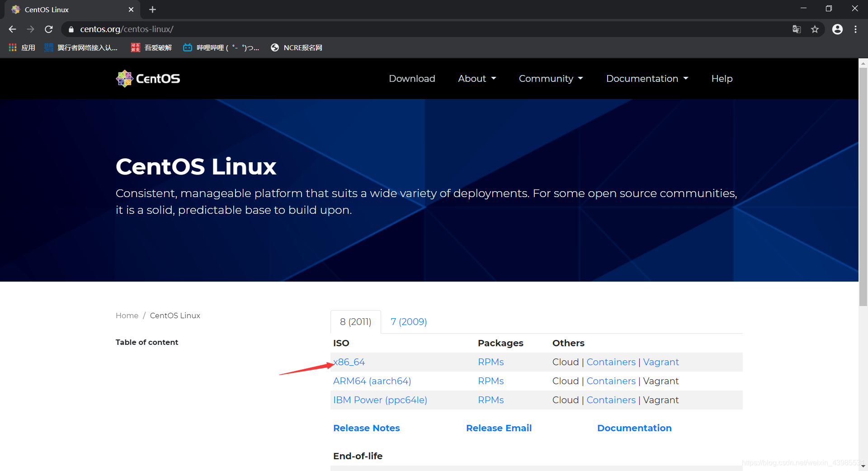This screenshot has width=868, height=471.
Task: Open the Chrome profile avatar
Action: click(x=837, y=29)
